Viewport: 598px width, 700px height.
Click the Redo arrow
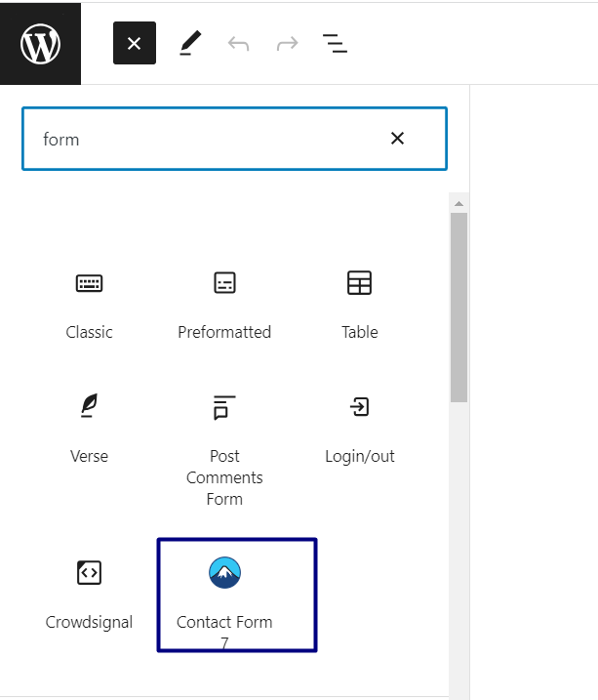287,43
